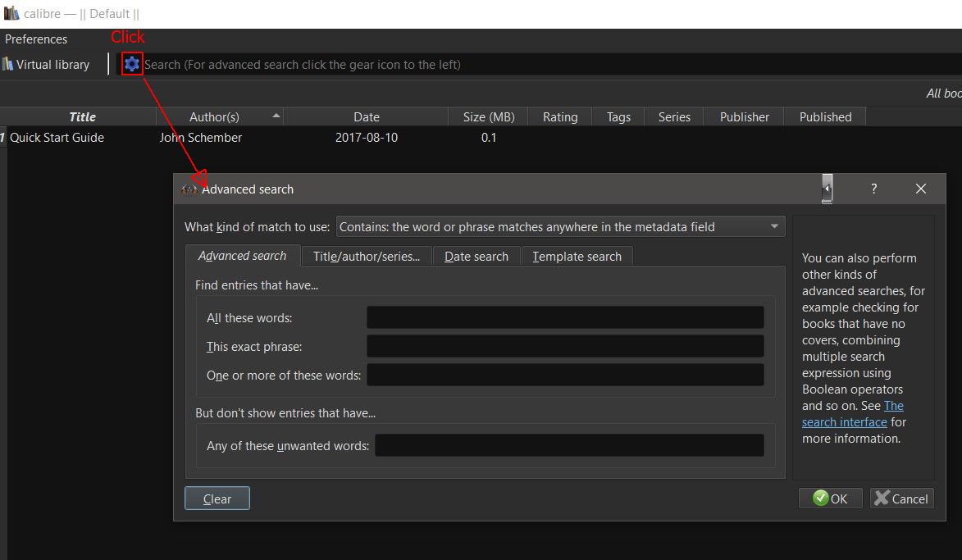The image size is (962, 560).
Task: Open advanced search via the gear icon
Action: click(132, 64)
